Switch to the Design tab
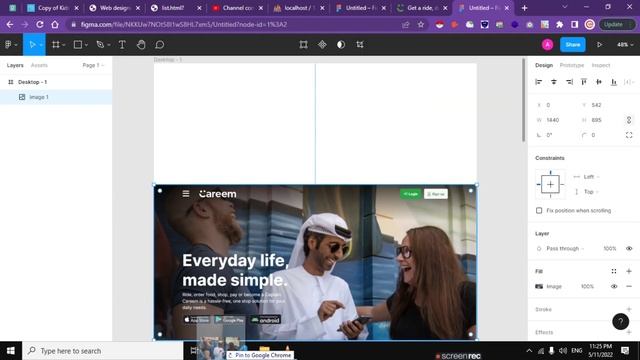 pyautogui.click(x=544, y=65)
